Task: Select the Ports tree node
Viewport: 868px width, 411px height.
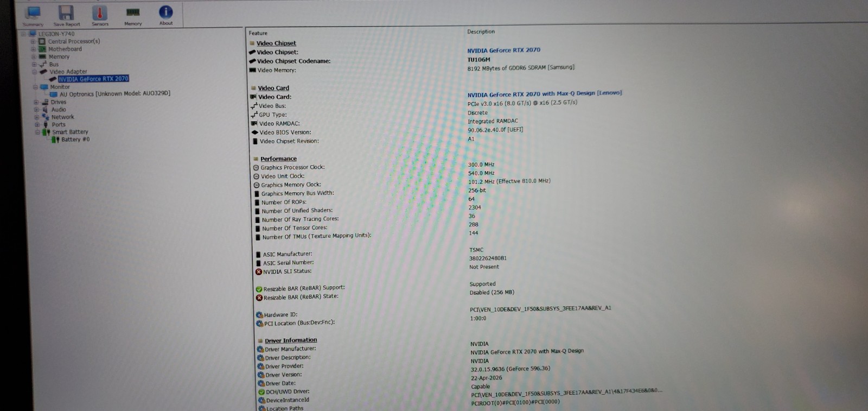Action: click(59, 124)
